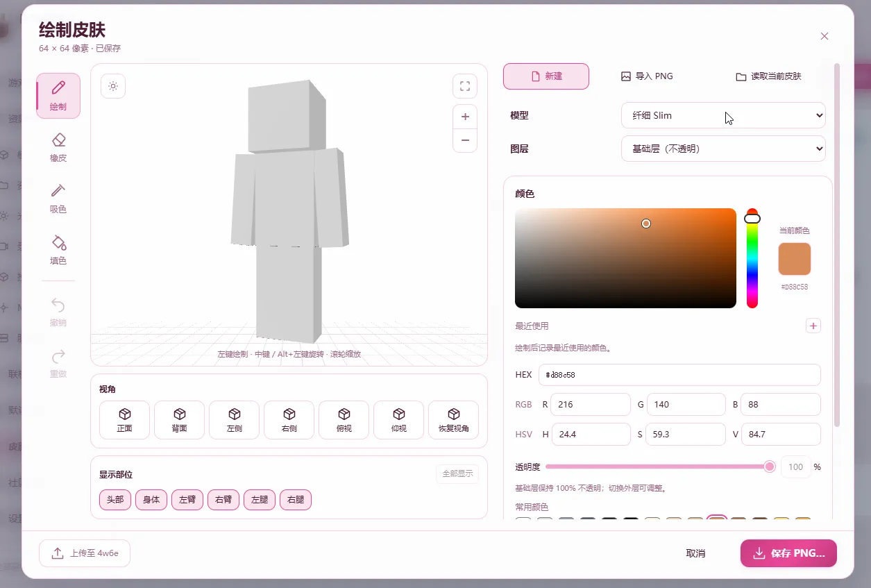Switch to the 仰视 bottom-up view
Screen dimensions: 871x588
pos(399,420)
